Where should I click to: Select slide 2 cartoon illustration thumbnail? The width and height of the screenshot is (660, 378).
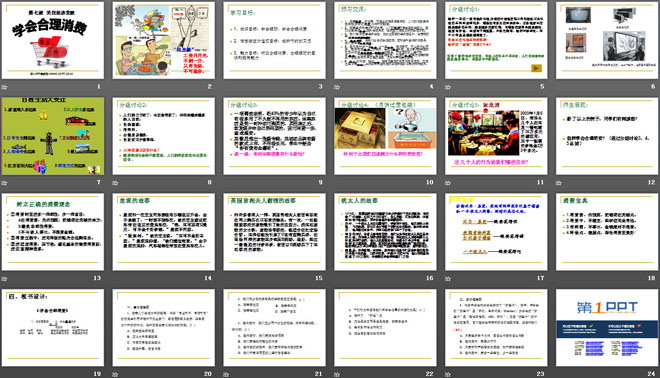pos(163,40)
